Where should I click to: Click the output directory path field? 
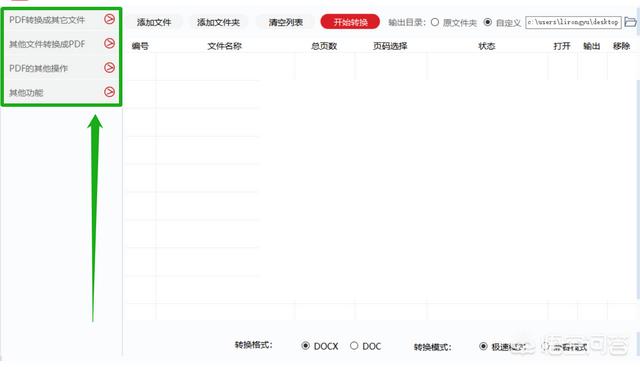click(573, 22)
